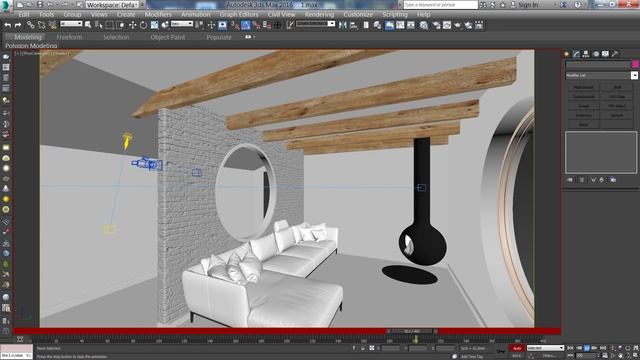Switch to the Create command panel tab
The width and height of the screenshot is (640, 360).
click(567, 54)
